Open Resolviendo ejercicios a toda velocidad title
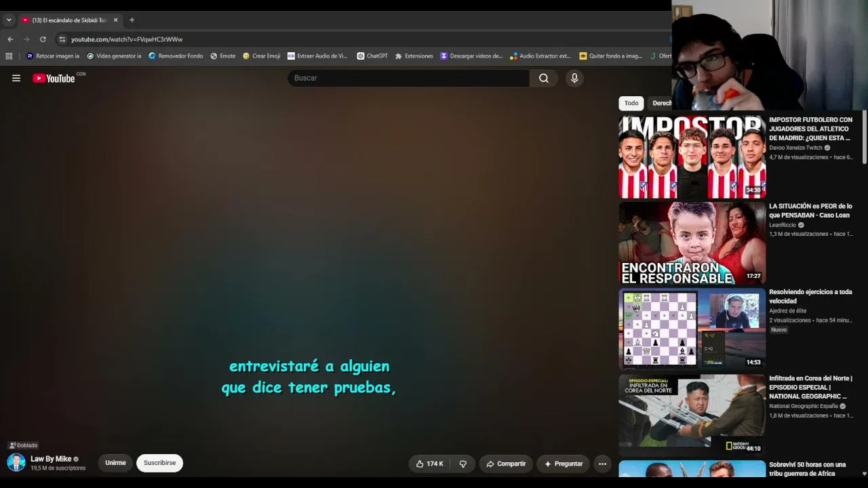 pyautogui.click(x=810, y=296)
